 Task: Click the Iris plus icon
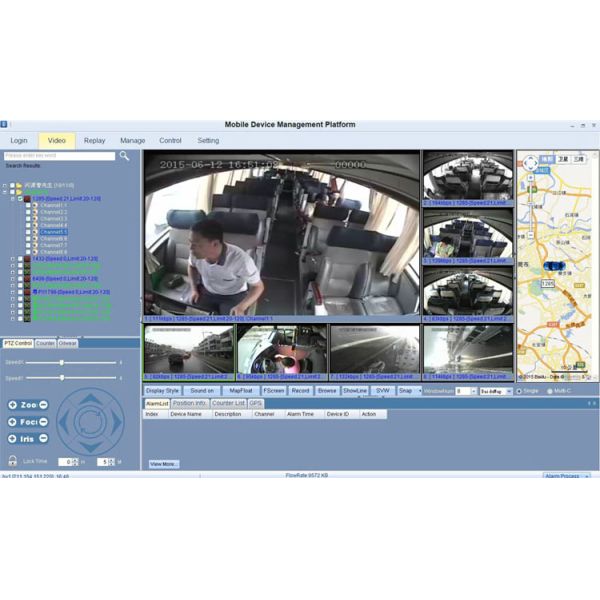point(12,438)
